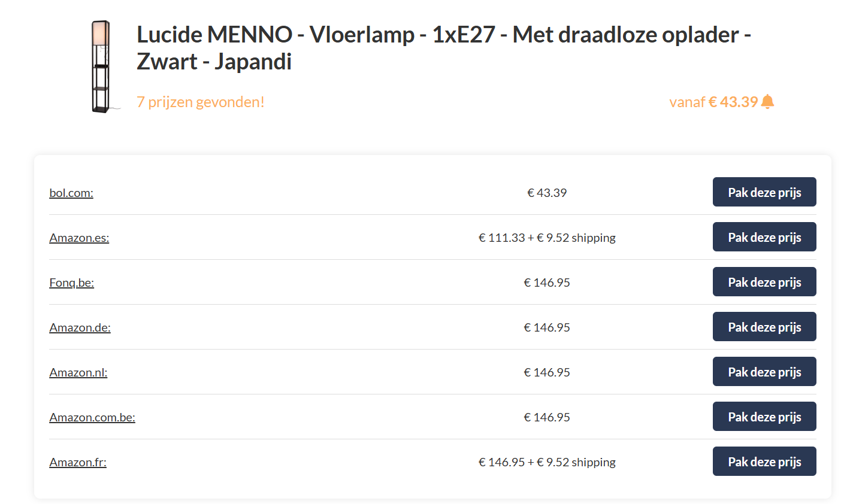
Task: Click 'Pak deze prijs' for Amazon.es
Action: click(764, 236)
